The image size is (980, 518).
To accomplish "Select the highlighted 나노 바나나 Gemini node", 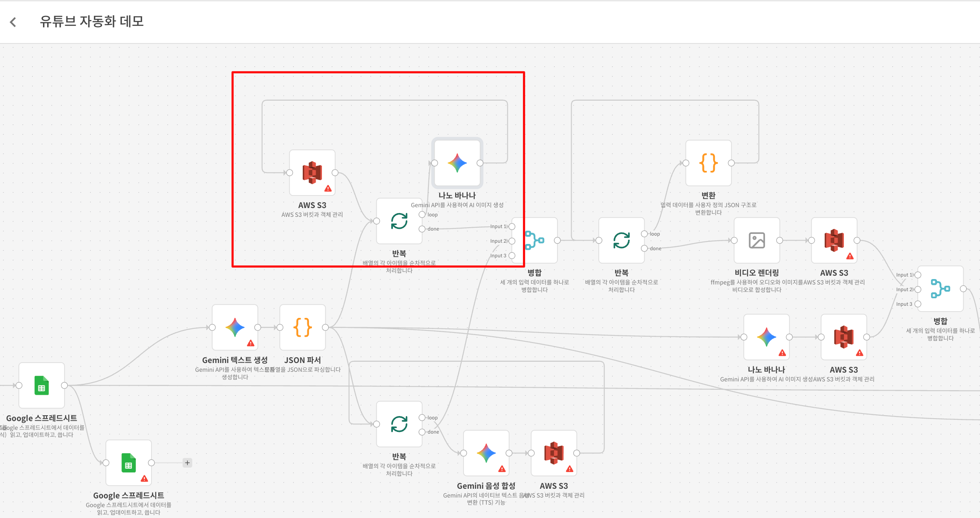I will point(457,163).
